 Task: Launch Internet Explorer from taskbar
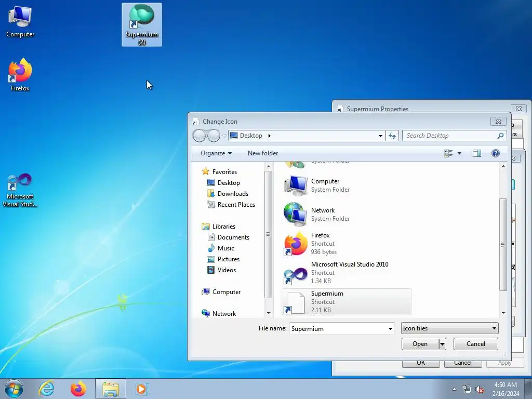pyautogui.click(x=46, y=389)
